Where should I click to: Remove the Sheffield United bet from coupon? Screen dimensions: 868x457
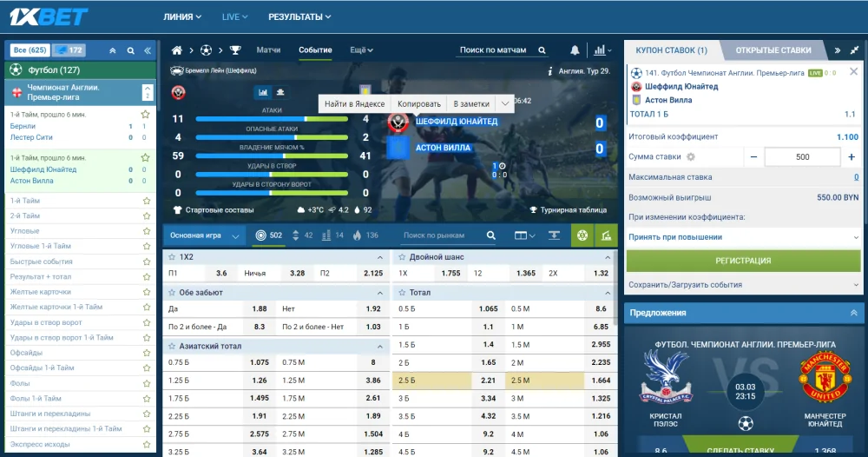pos(853,73)
